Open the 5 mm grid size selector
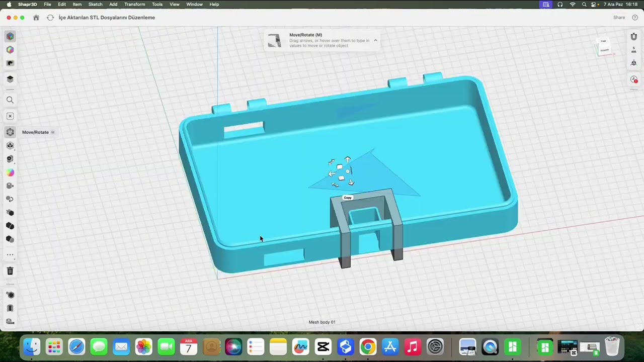The height and width of the screenshot is (362, 644). (634, 50)
